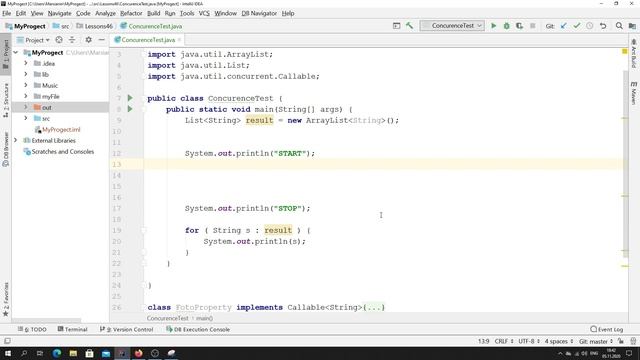Expand the myFile folder
640x360 pixels.
(x=26, y=96)
